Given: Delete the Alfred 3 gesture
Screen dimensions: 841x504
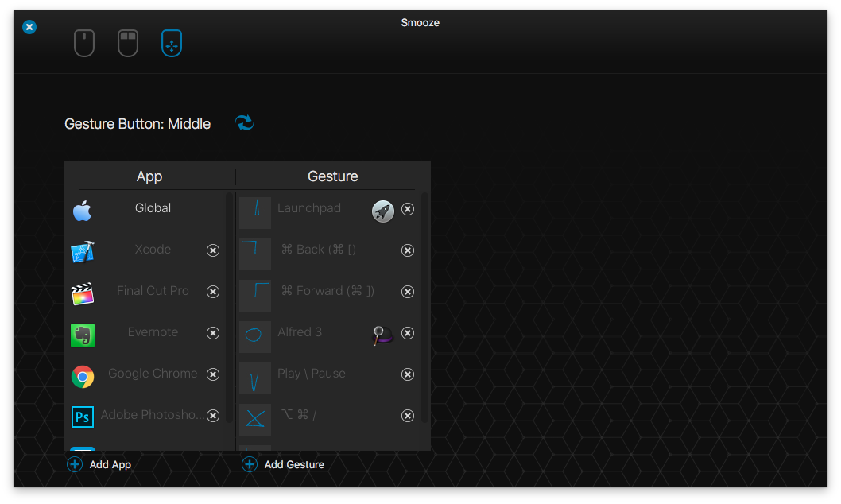Looking at the screenshot, I should tap(408, 333).
